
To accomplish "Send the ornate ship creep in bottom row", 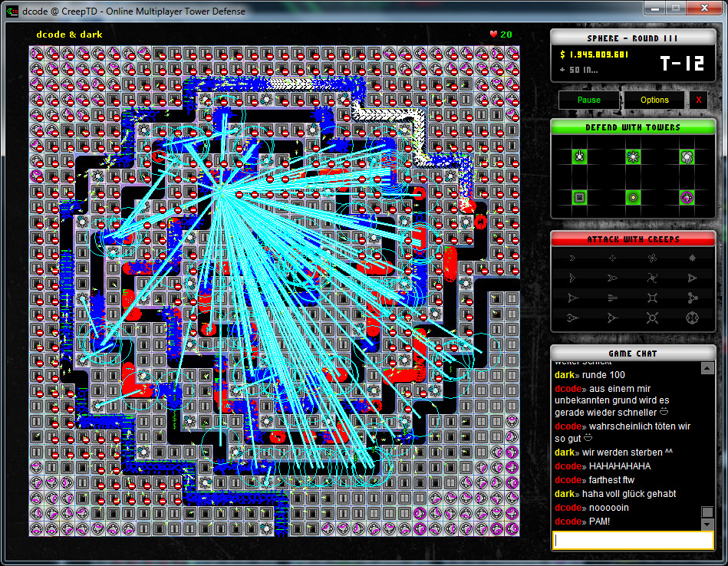I will click(x=572, y=318).
